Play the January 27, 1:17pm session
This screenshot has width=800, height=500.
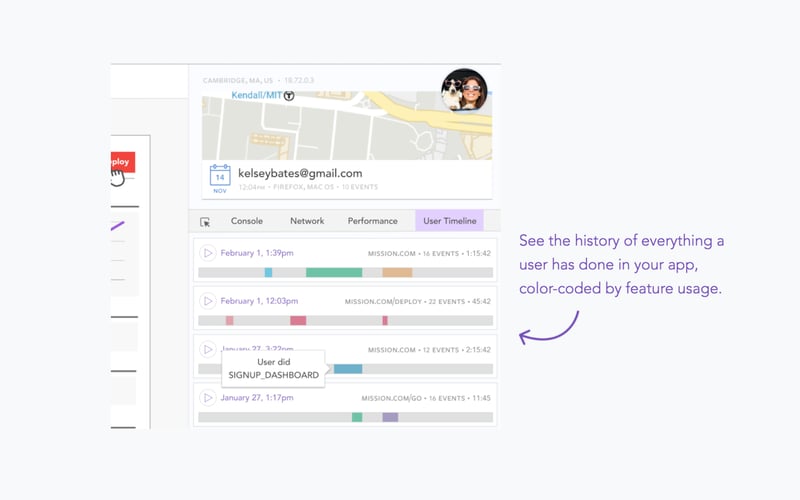[x=208, y=397]
